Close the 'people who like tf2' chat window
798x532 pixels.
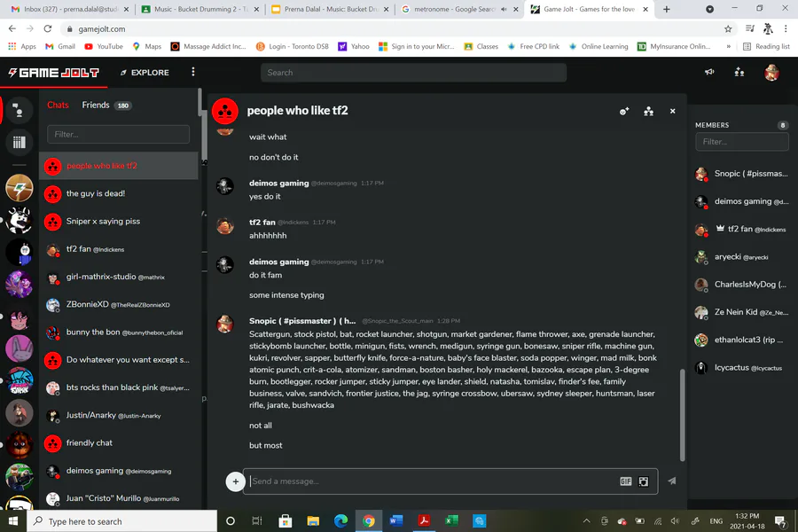(672, 111)
